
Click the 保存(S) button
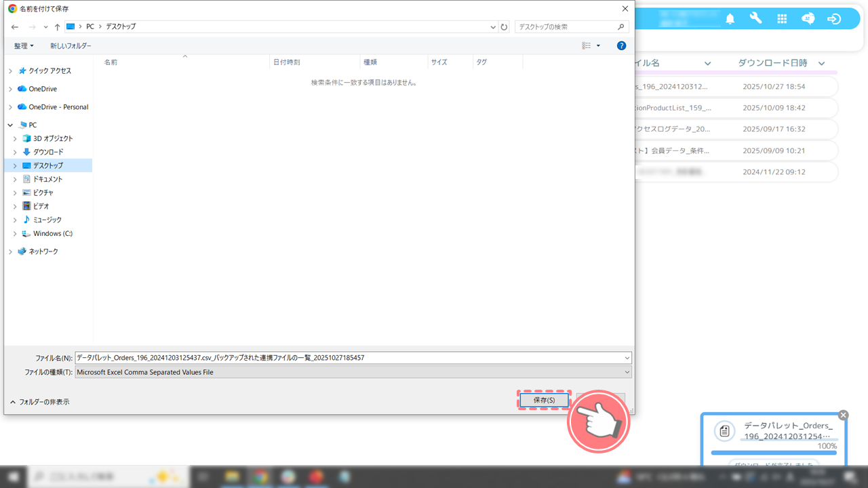(x=544, y=401)
